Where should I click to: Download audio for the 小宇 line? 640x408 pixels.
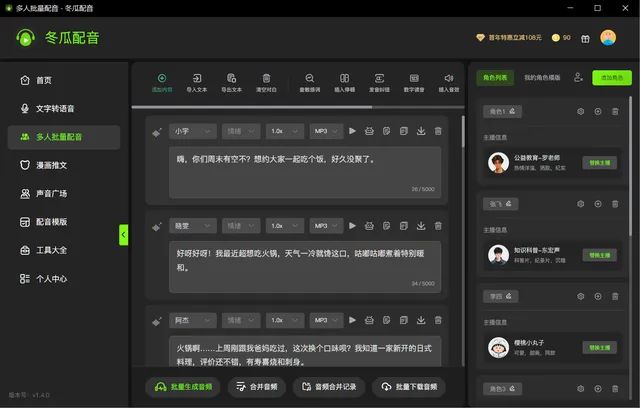(421, 131)
